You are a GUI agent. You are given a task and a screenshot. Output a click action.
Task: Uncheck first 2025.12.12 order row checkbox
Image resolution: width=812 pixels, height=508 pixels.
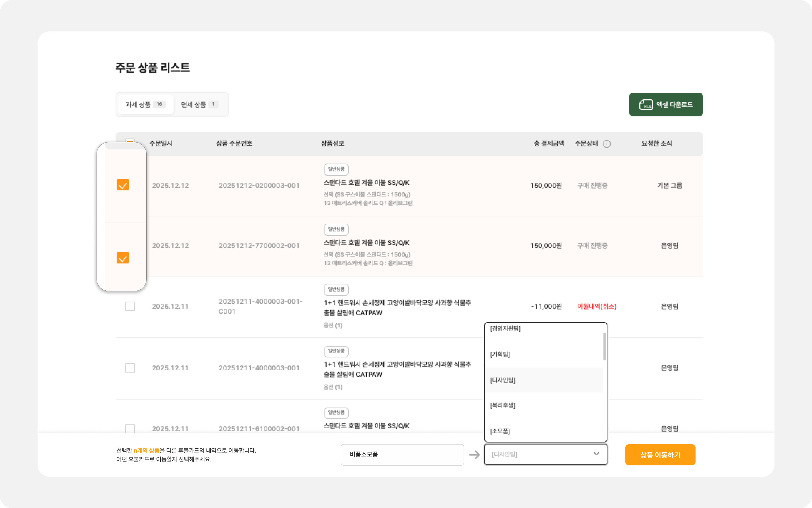coord(123,185)
